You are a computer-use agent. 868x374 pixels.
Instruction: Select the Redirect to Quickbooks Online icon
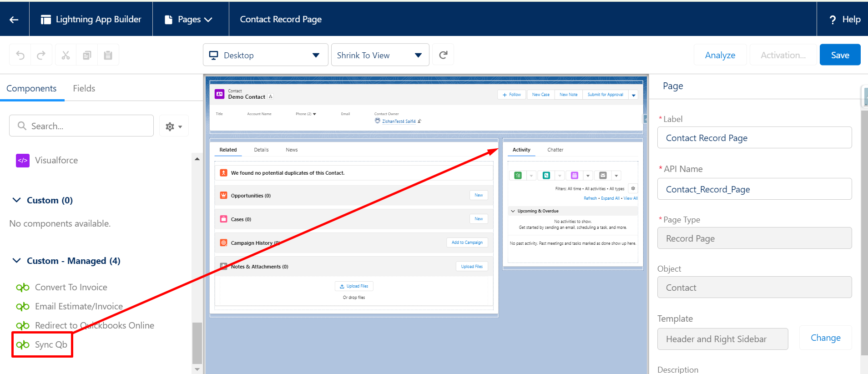pos(23,325)
